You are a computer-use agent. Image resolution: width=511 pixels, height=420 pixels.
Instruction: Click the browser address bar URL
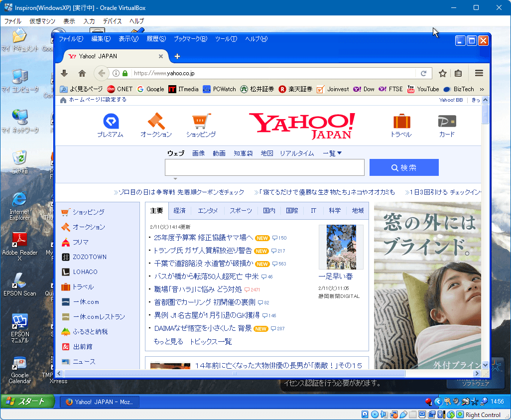pyautogui.click(x=164, y=73)
